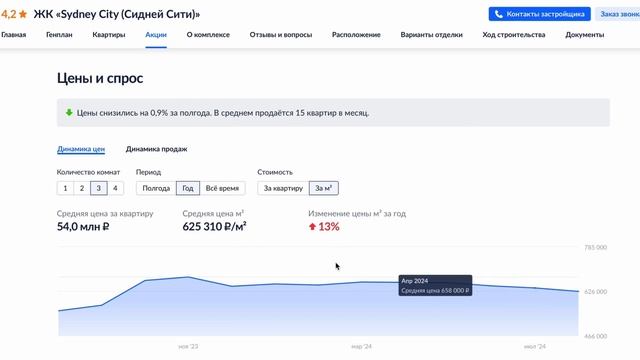
Task: Click the Апр 2024 chart tooltip
Action: tap(436, 285)
